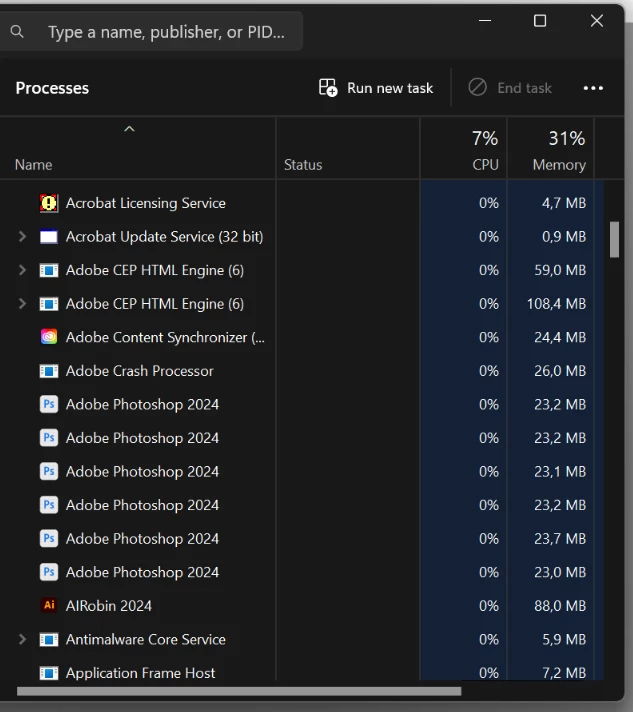This screenshot has height=712, width=633.
Task: Click Run new task button
Action: (x=376, y=88)
